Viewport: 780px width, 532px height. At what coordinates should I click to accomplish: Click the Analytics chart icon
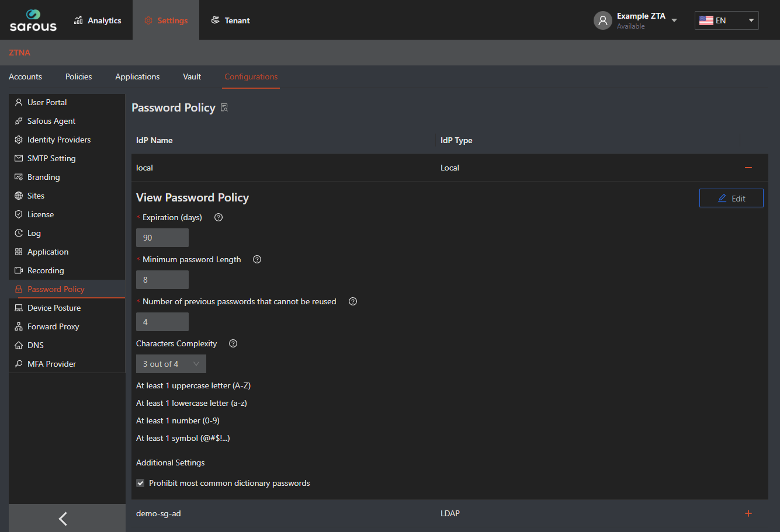pos(78,20)
